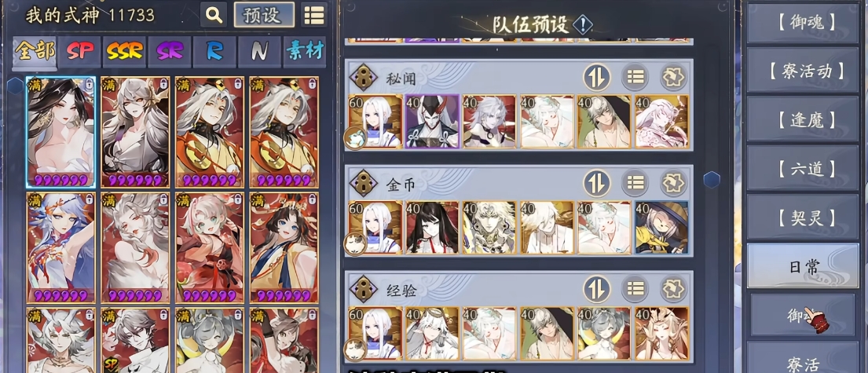This screenshot has width=868, height=373.
Task: Open the 【逢魔】 preset category
Action: 803,121
